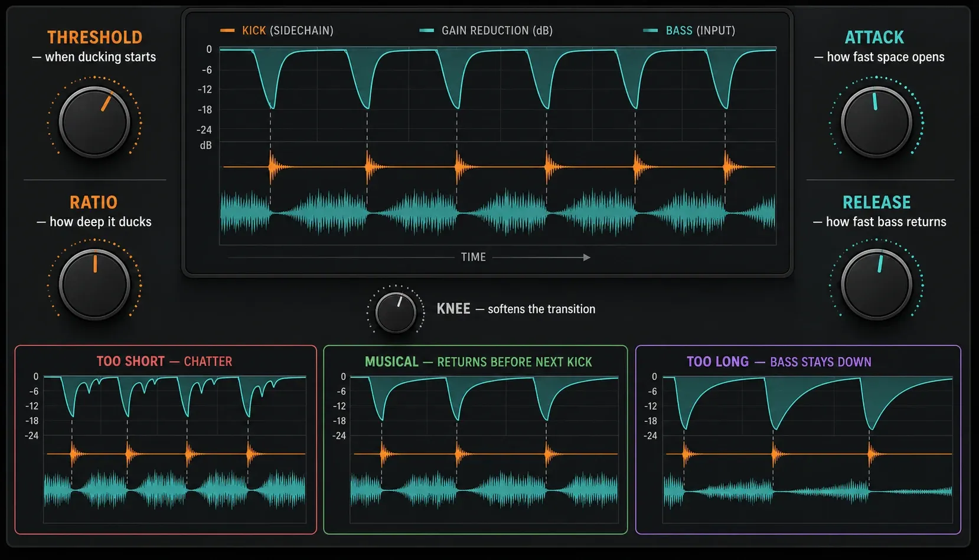This screenshot has height=560, width=979.
Task: Click the -6 value in TOO SHORT panel
Action: click(34, 391)
